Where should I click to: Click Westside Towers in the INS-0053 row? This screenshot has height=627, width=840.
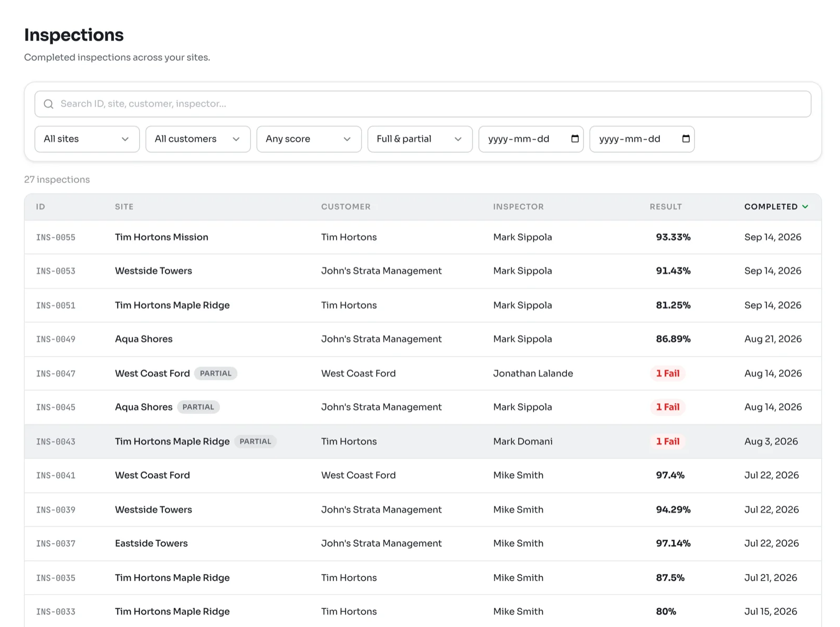click(x=153, y=271)
